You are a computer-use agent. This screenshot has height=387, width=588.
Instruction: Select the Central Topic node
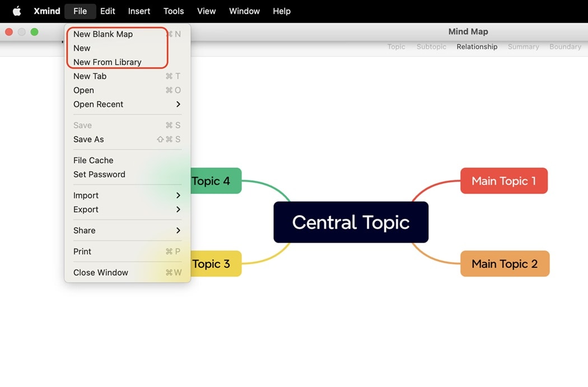(x=351, y=222)
